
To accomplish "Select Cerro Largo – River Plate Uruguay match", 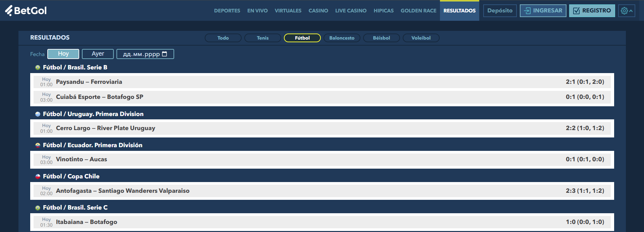I will (x=322, y=128).
